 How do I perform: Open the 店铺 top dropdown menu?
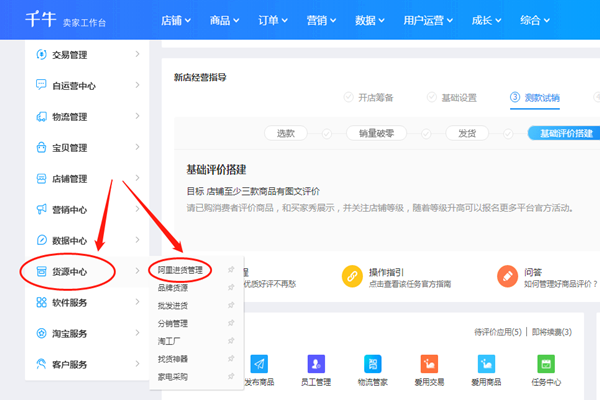click(176, 20)
